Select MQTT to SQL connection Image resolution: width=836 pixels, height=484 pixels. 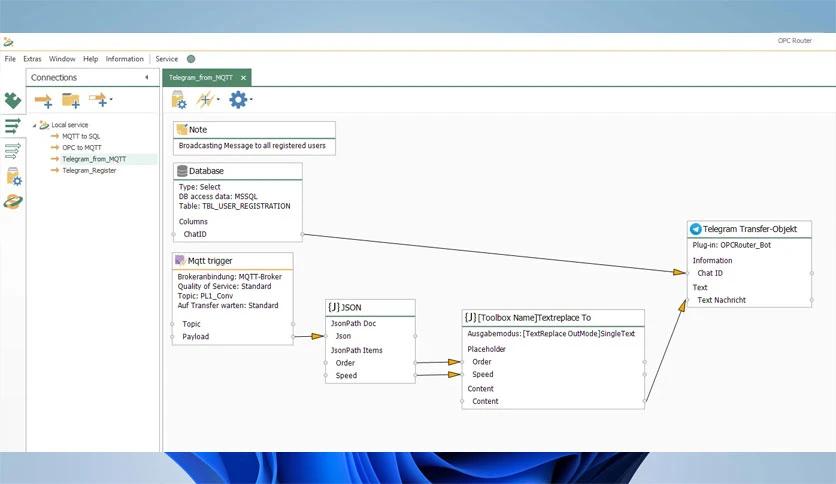(x=81, y=136)
